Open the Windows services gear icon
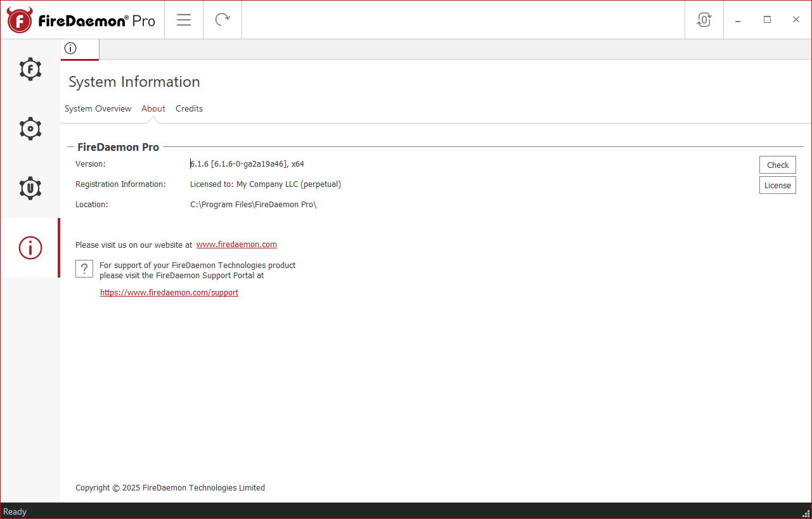Image resolution: width=812 pixels, height=519 pixels. (x=30, y=129)
